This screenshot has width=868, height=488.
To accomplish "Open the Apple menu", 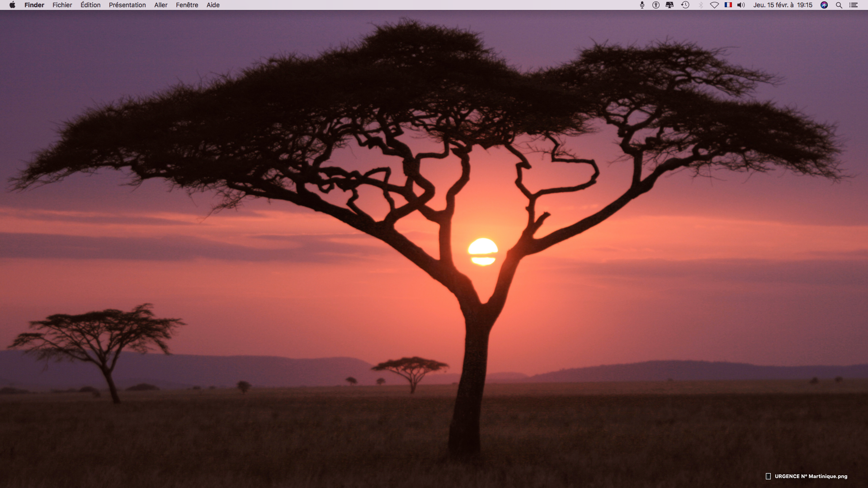I will click(12, 5).
